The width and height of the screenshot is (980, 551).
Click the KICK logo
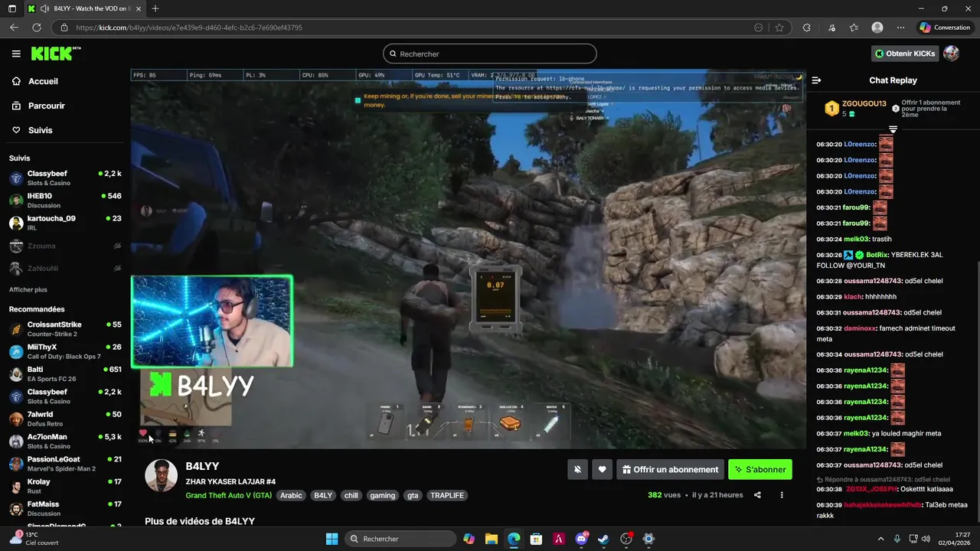55,54
